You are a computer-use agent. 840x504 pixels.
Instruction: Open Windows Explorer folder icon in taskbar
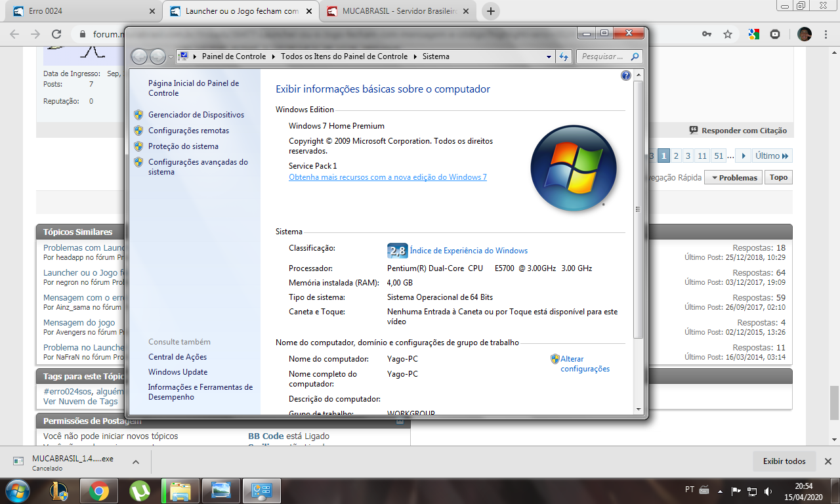tap(180, 490)
